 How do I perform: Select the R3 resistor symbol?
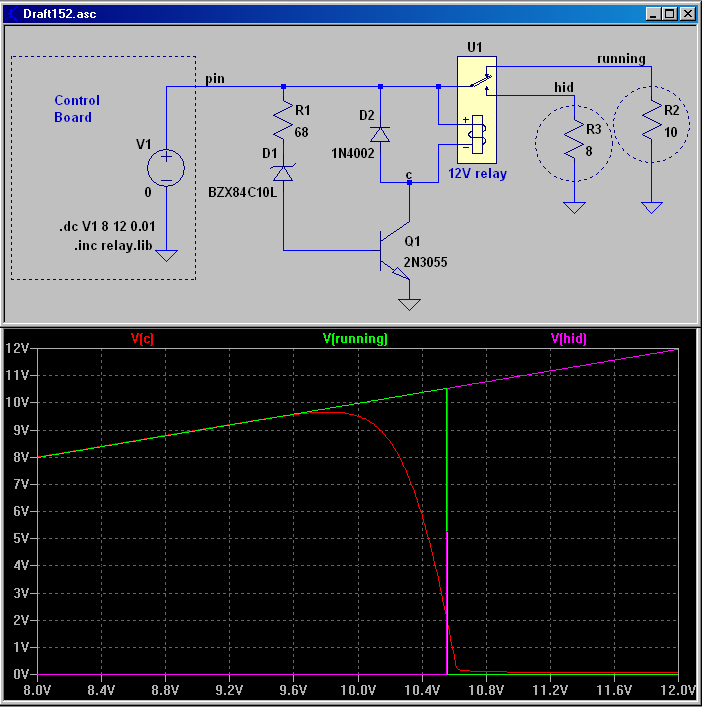coord(574,139)
